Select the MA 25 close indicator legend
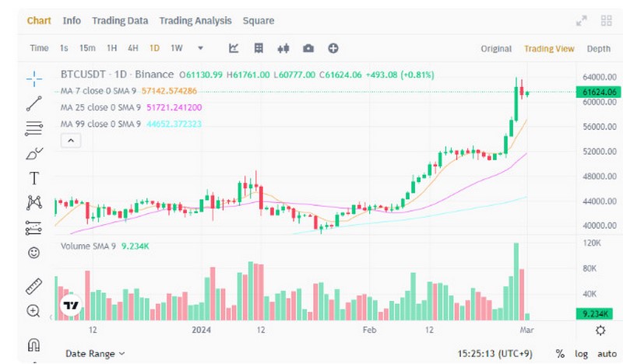 click(x=131, y=107)
